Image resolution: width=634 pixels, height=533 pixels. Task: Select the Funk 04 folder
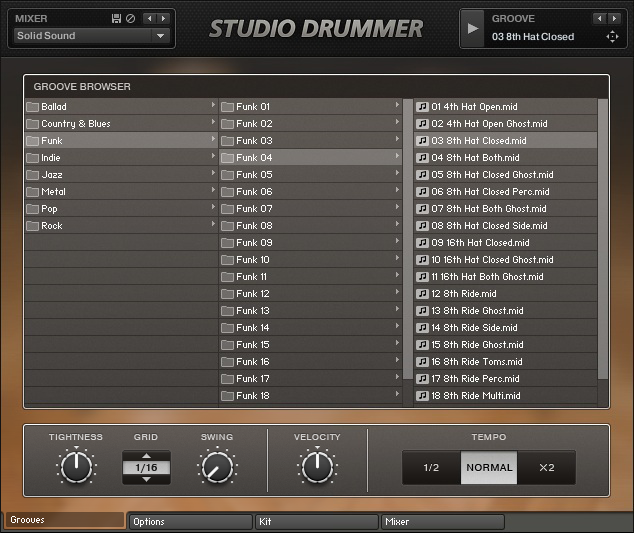311,158
